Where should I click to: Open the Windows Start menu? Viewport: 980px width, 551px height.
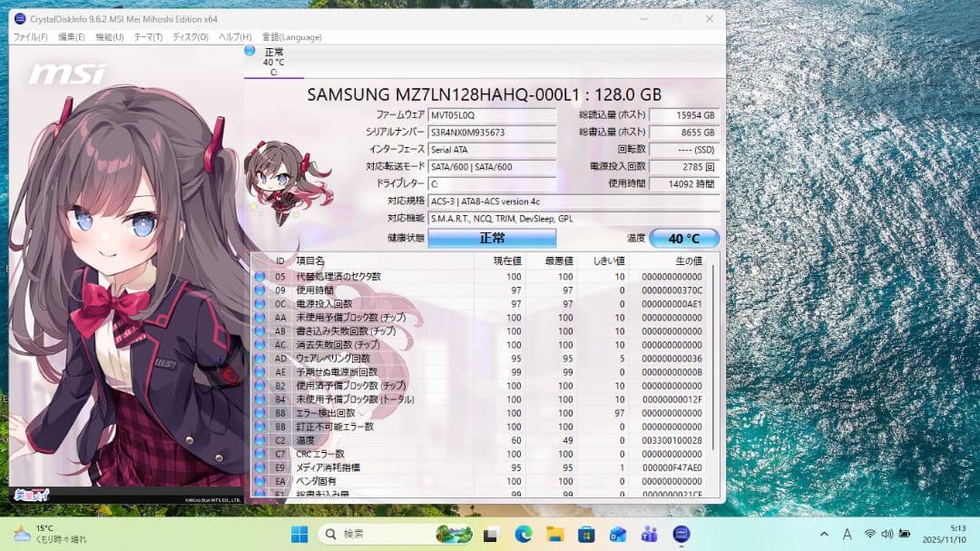click(x=299, y=534)
